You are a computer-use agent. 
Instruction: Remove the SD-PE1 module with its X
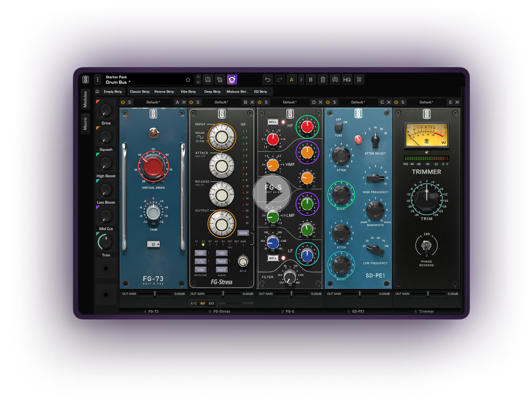pos(389,102)
